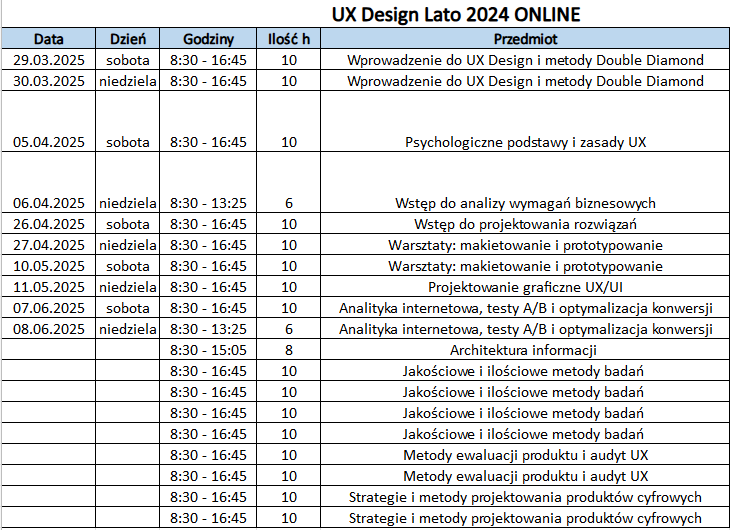The image size is (730, 530).
Task: Select the first Strategie i metody projektowania cell
Action: [525, 496]
